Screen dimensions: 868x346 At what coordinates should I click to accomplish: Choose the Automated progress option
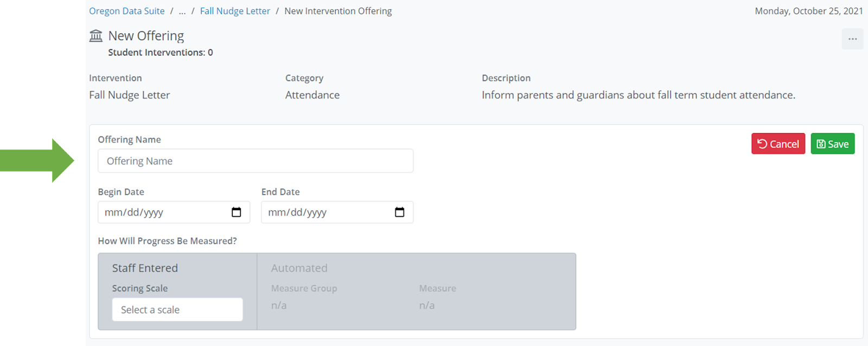pos(299,268)
